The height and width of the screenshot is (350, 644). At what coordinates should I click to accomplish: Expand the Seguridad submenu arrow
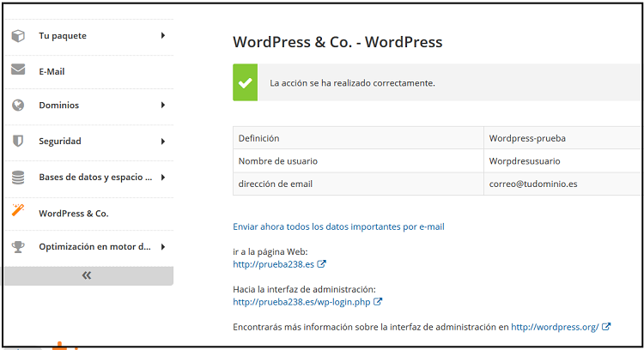tap(163, 142)
